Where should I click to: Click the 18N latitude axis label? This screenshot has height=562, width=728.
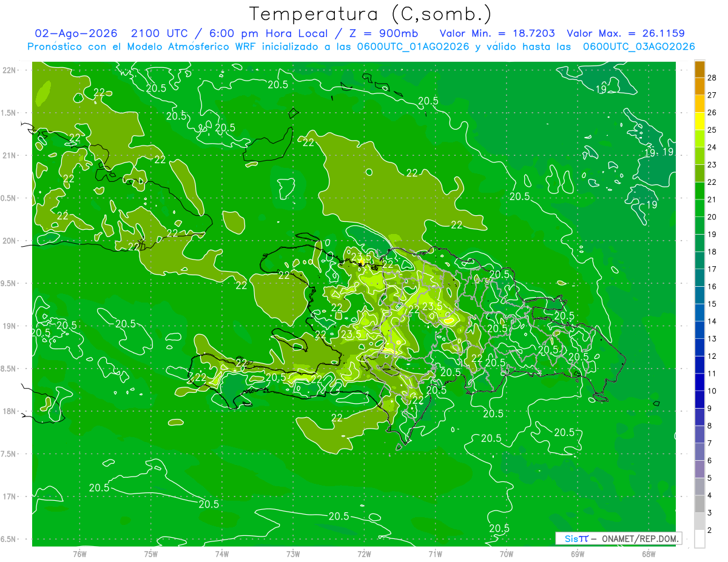pos(9,411)
